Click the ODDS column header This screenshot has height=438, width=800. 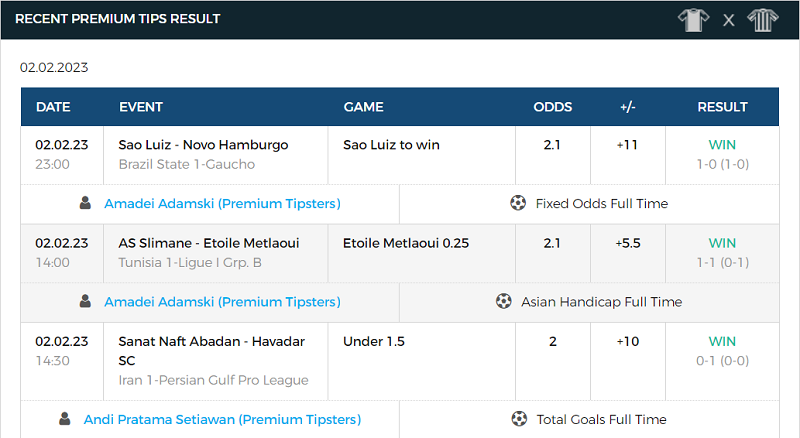pos(553,107)
